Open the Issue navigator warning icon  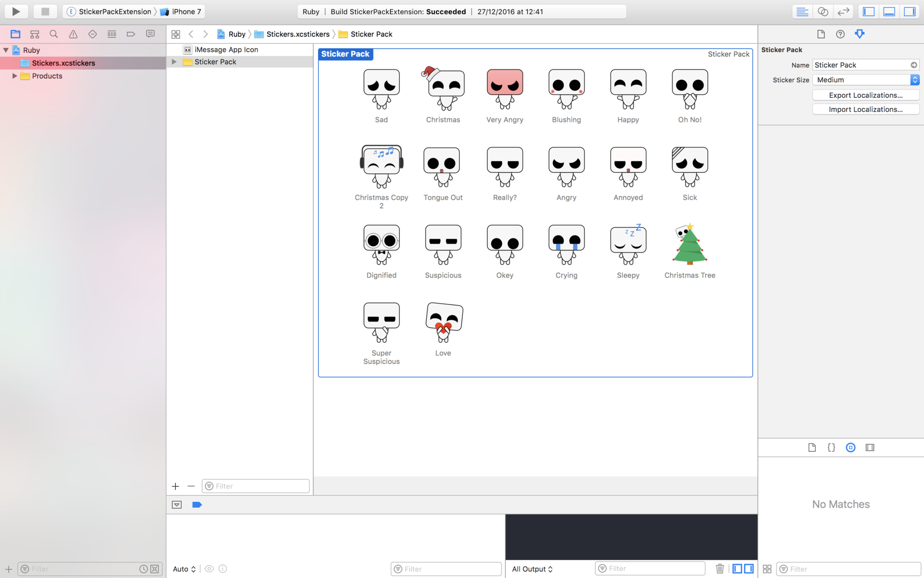(x=73, y=34)
